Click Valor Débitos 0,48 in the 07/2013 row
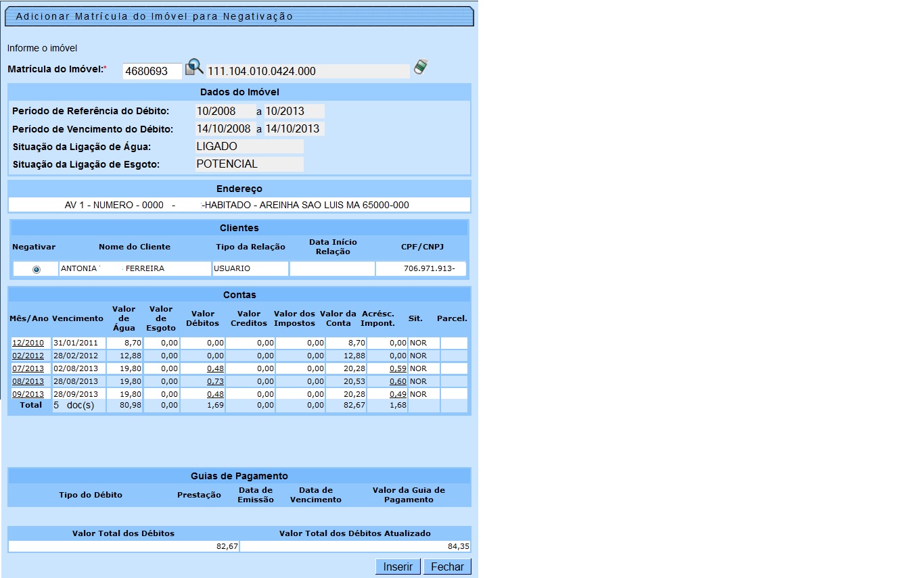The height and width of the screenshot is (578, 924). coord(215,369)
